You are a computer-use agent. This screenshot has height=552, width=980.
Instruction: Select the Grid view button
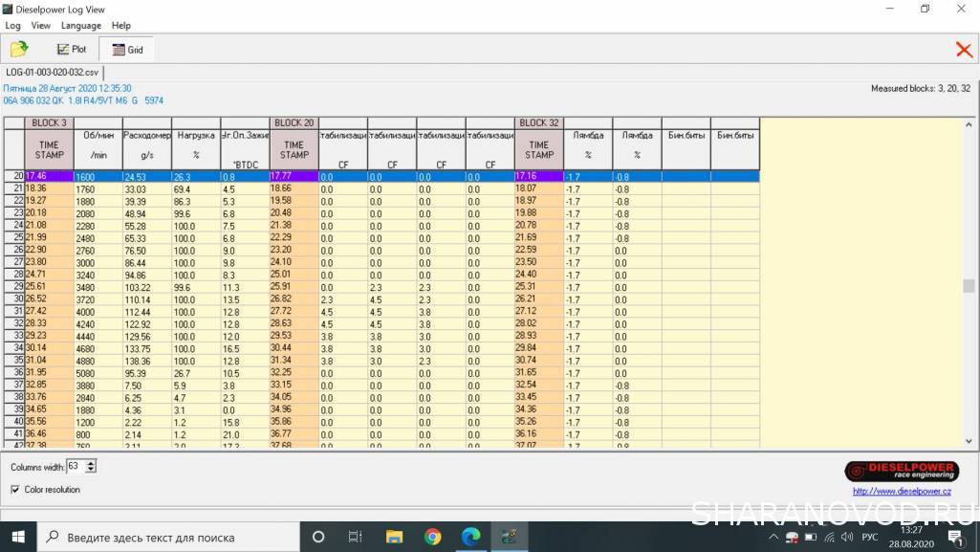click(x=126, y=49)
